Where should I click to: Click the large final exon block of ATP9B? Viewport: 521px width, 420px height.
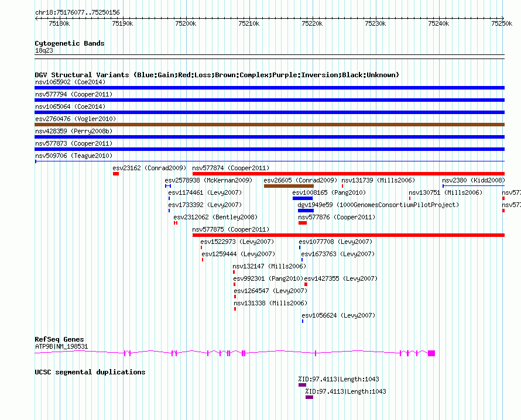tap(431, 353)
